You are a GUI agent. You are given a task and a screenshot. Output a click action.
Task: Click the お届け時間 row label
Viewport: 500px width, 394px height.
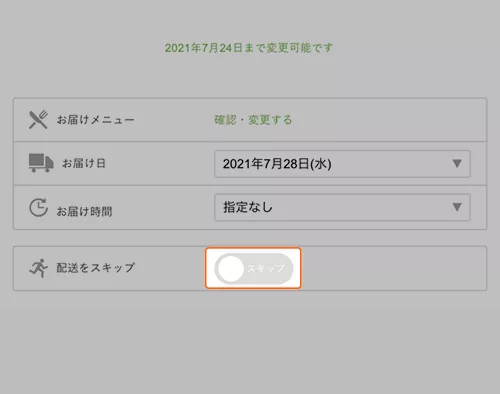84,211
